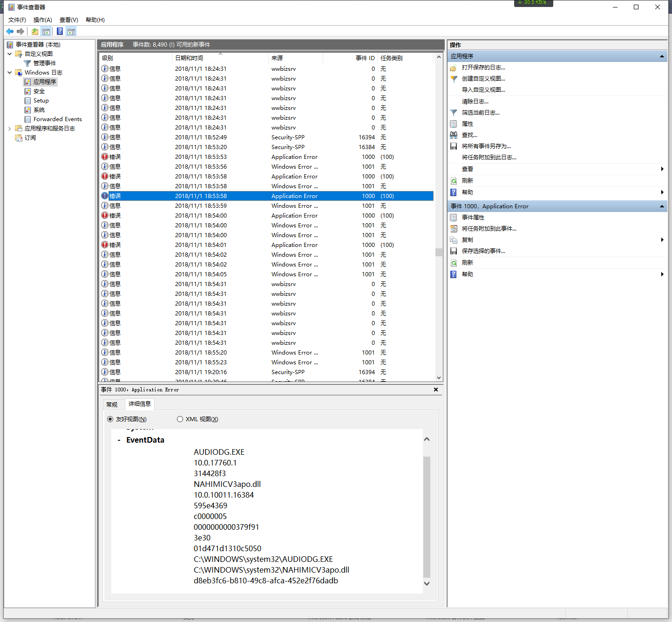
Task: Collapse the 应用程序 actions section
Action: [x=662, y=56]
